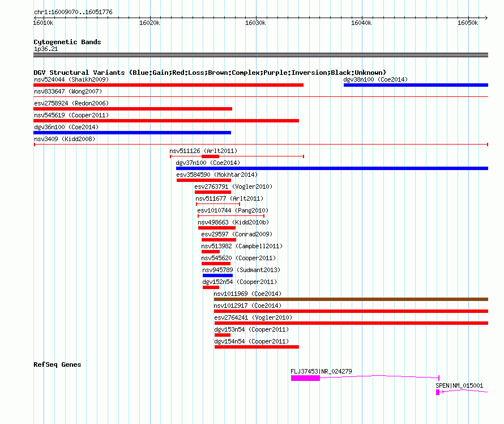
Task: Select the blue dgv37n100 gain bar
Action: (332, 168)
